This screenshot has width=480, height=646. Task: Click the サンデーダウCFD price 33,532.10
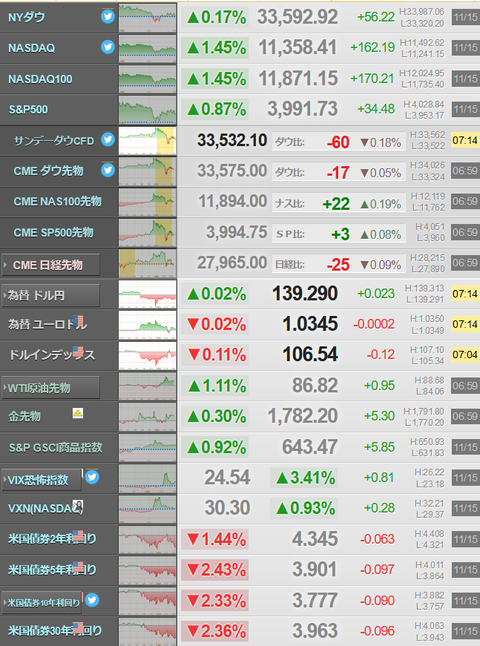coord(232,140)
